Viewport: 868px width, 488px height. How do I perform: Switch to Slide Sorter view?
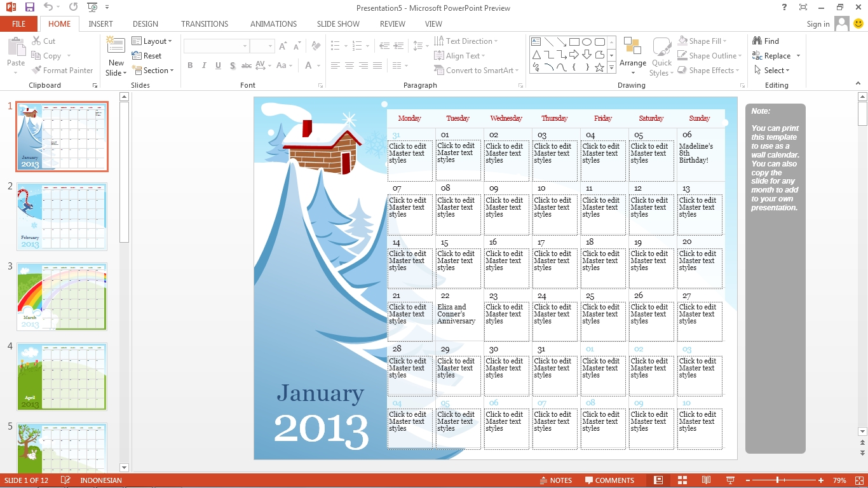pyautogui.click(x=682, y=480)
